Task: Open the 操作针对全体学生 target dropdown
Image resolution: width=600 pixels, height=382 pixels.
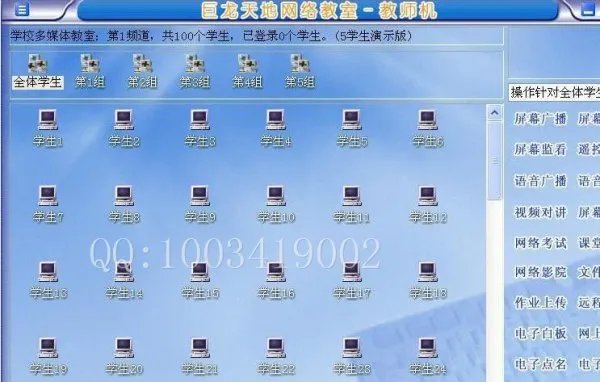Action: pyautogui.click(x=554, y=93)
